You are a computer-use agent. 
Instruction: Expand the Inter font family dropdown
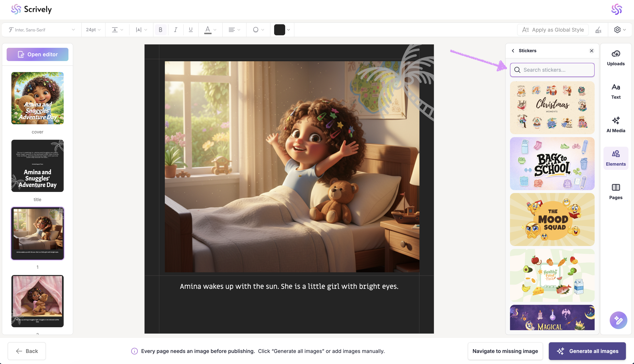[42, 30]
